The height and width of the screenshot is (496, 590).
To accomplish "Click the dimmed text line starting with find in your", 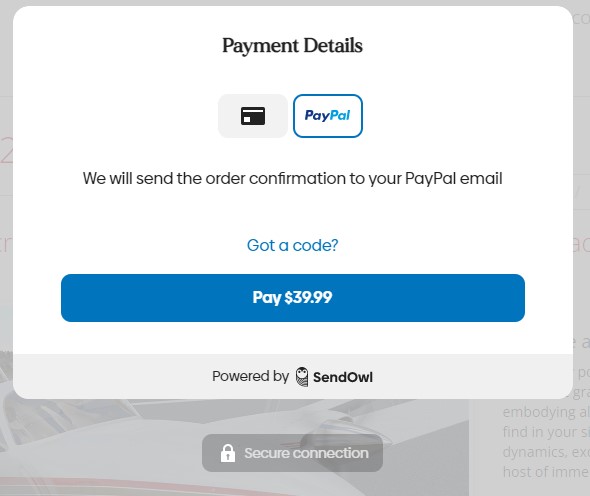I will pos(546,432).
